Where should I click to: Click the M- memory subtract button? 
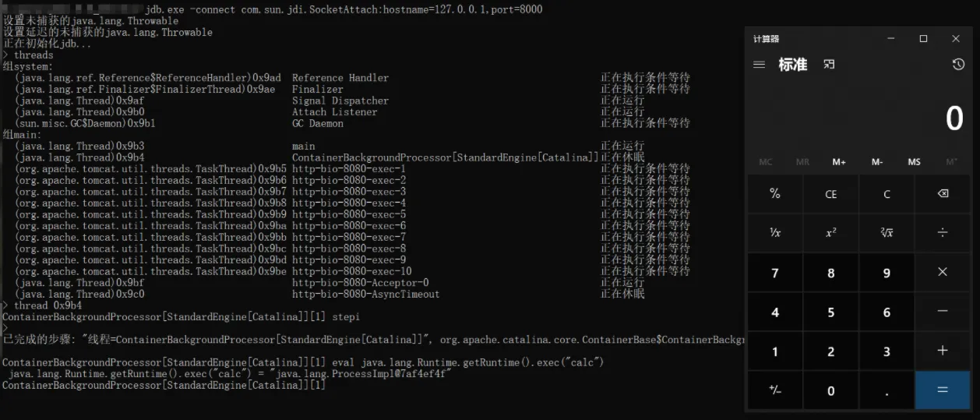point(877,162)
